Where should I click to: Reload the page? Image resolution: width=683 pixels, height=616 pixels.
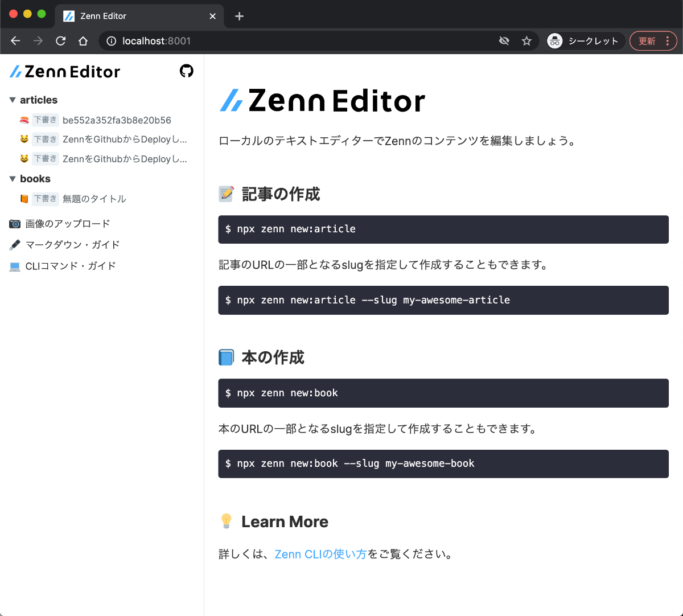[60, 41]
